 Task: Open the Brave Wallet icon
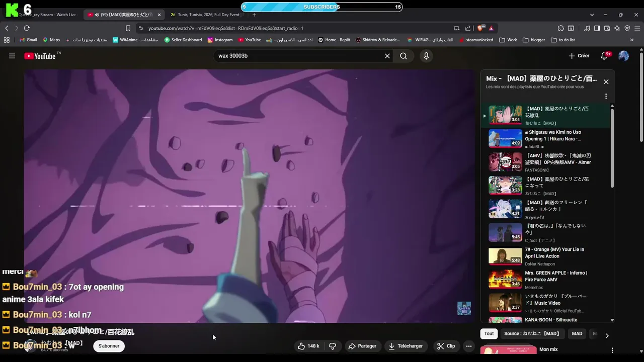(x=607, y=28)
